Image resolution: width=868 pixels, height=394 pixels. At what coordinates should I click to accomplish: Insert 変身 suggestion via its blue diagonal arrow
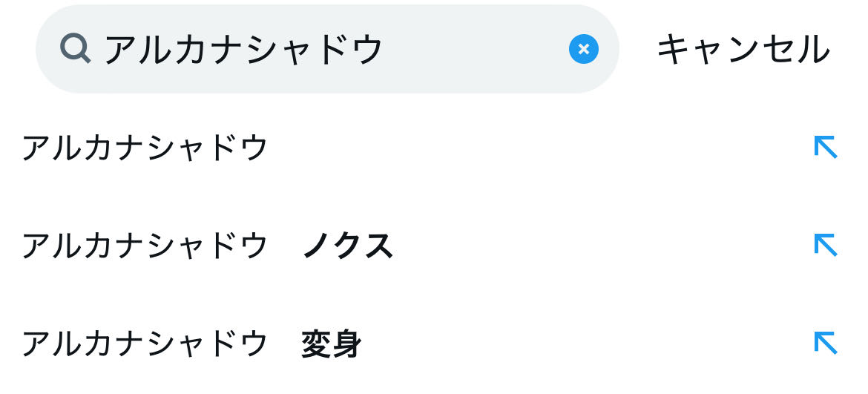click(825, 343)
